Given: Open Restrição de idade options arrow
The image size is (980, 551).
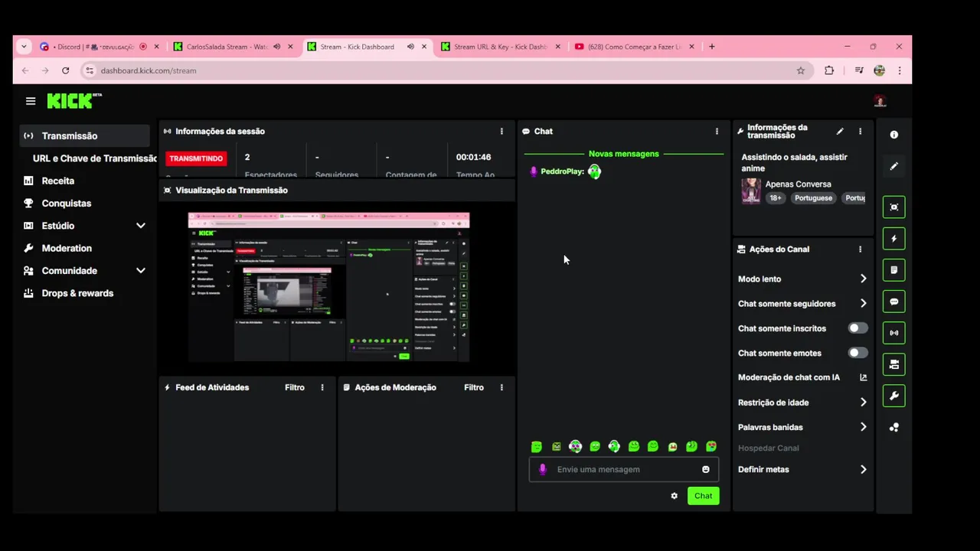Looking at the screenshot, I should click(x=863, y=403).
